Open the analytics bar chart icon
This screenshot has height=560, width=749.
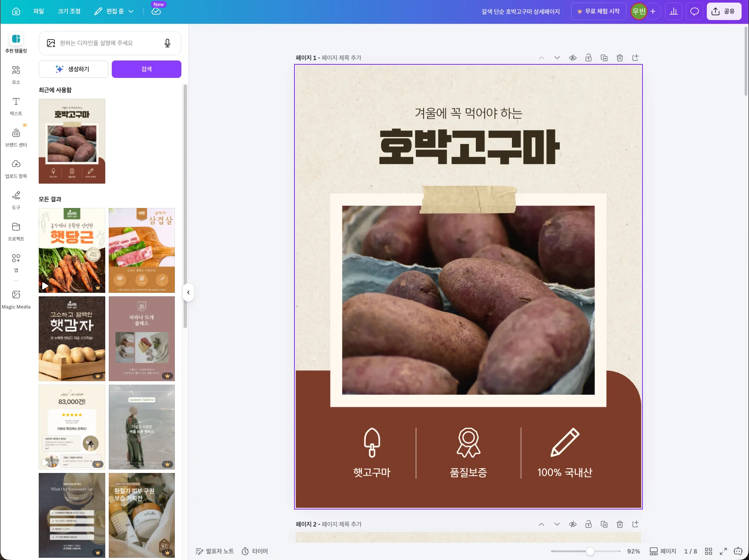674,11
